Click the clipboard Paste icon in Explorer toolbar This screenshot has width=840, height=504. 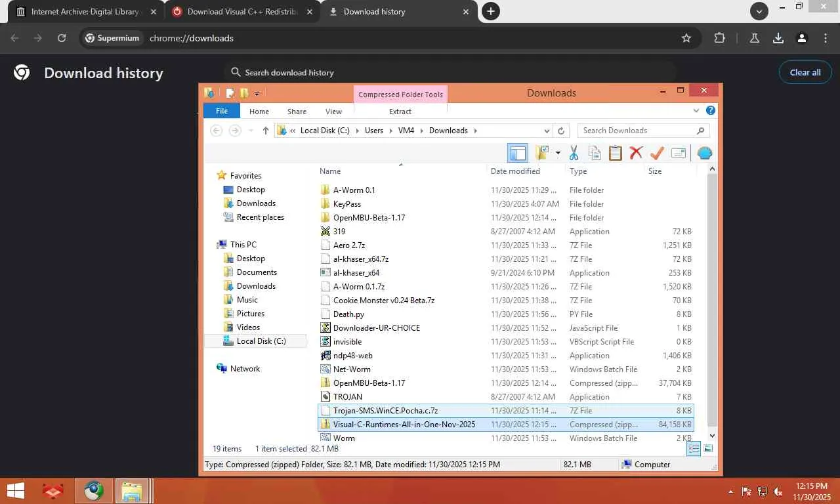click(616, 153)
